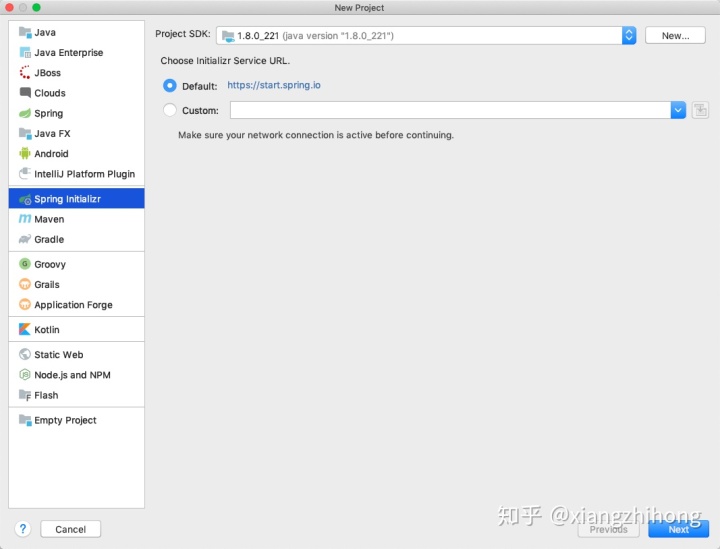Click the Node.js hexagon icon
This screenshot has width=720, height=549.
point(25,375)
